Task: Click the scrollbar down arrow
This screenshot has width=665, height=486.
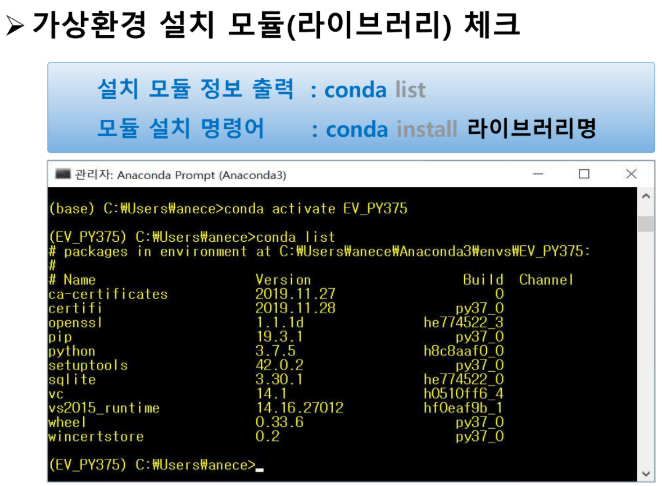Action: (646, 473)
